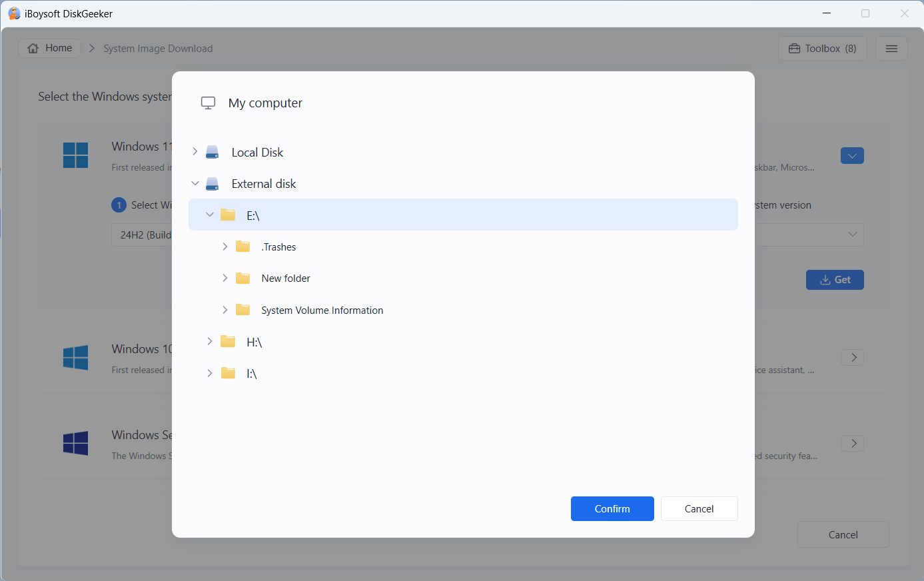Click the .Trashes folder icon
The height and width of the screenshot is (581, 924).
[243, 247]
